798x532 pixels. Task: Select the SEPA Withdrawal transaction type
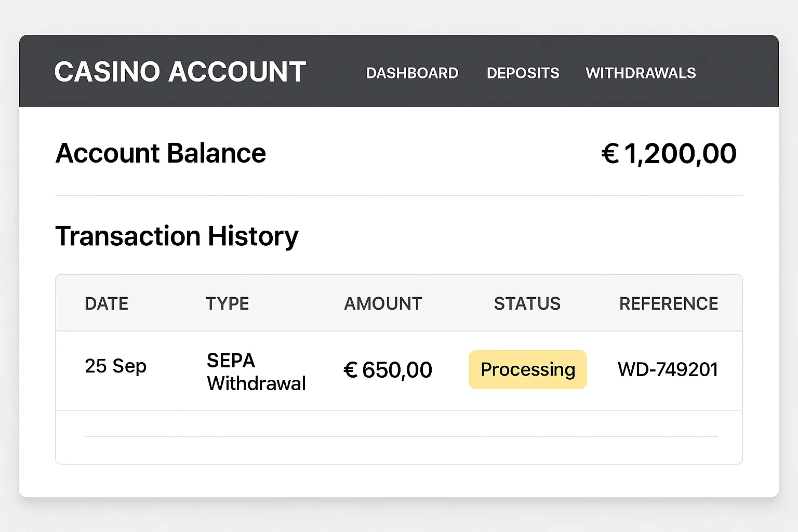tap(256, 372)
